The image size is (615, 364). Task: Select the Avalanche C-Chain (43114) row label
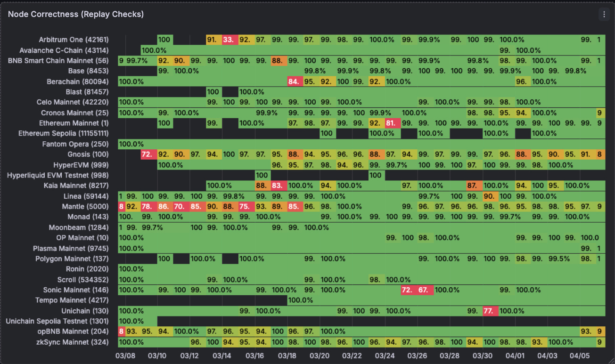click(64, 50)
